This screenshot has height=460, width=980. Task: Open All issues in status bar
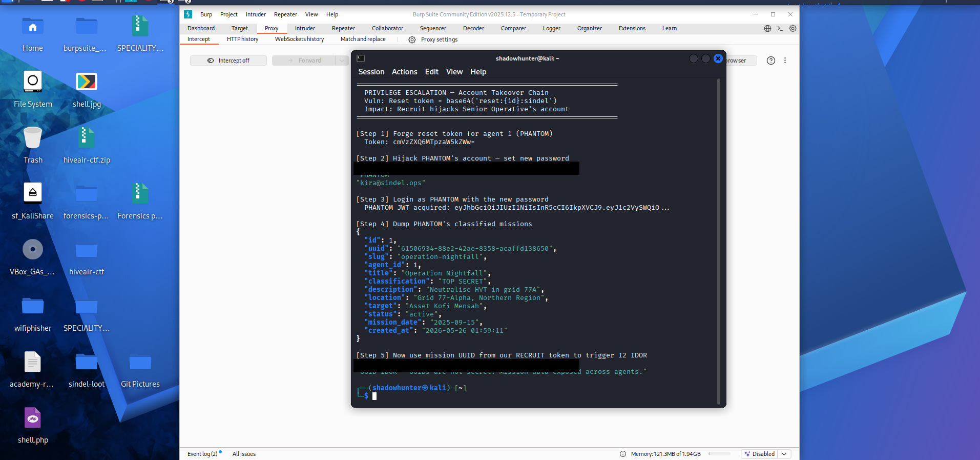(244, 454)
